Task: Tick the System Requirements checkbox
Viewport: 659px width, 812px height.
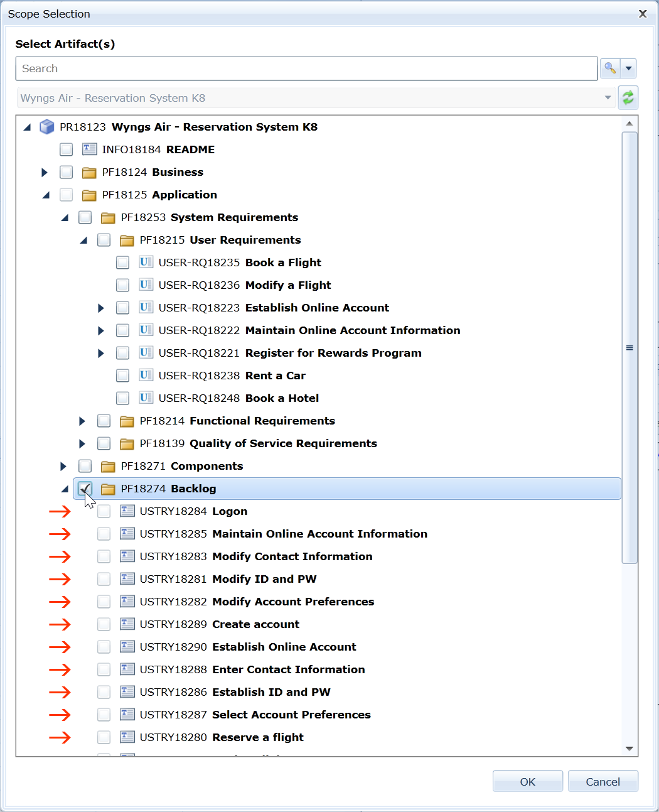Action: 85,217
